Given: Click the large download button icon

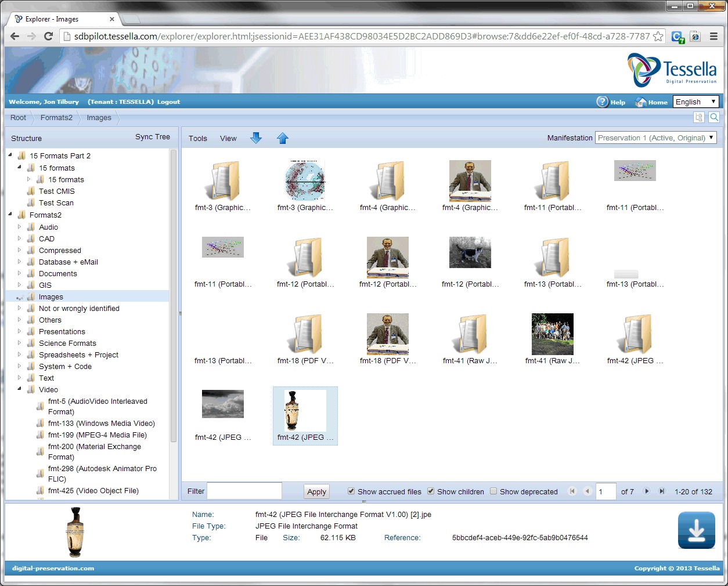Looking at the screenshot, I should coord(696,530).
